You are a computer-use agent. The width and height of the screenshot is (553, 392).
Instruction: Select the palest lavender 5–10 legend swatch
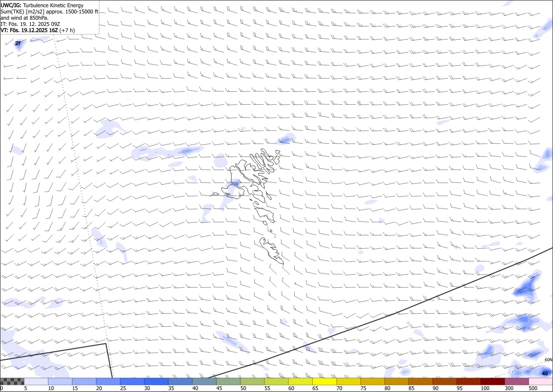coord(36,381)
